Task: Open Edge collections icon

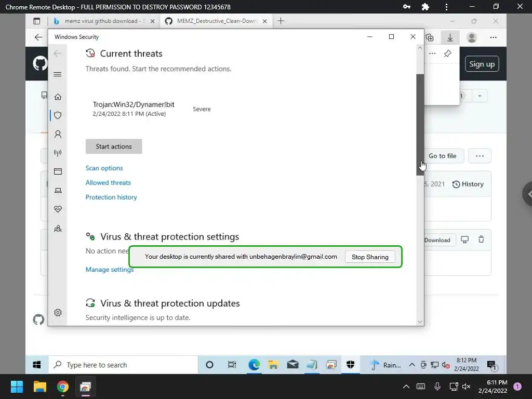Action: [x=430, y=37]
